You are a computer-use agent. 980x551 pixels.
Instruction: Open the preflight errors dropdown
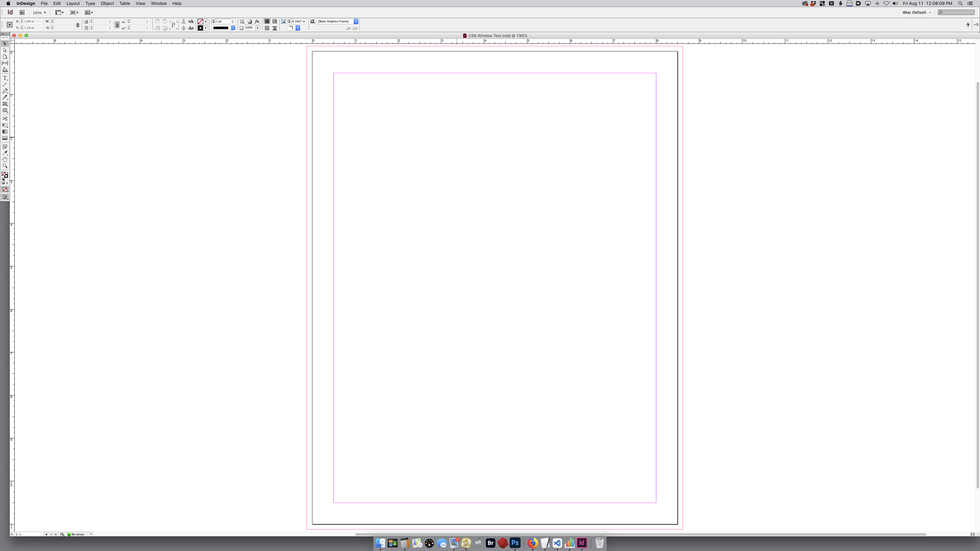tap(91, 534)
